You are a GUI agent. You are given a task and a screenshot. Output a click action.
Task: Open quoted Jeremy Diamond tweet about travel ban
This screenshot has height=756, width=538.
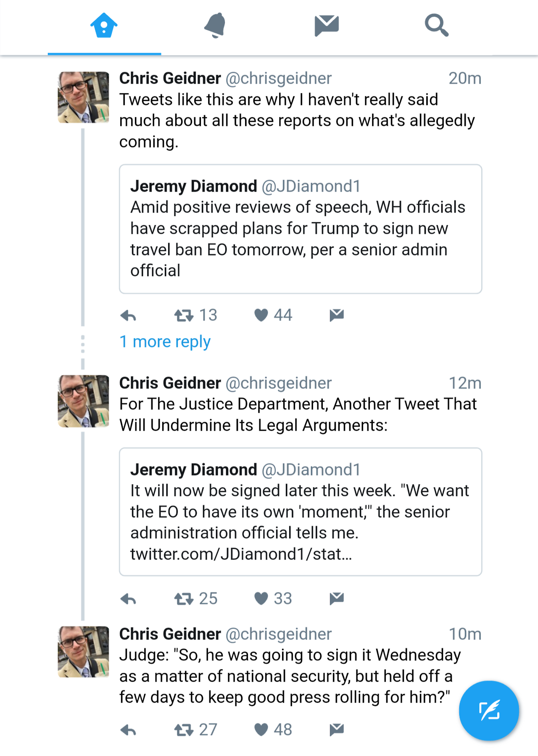[300, 229]
